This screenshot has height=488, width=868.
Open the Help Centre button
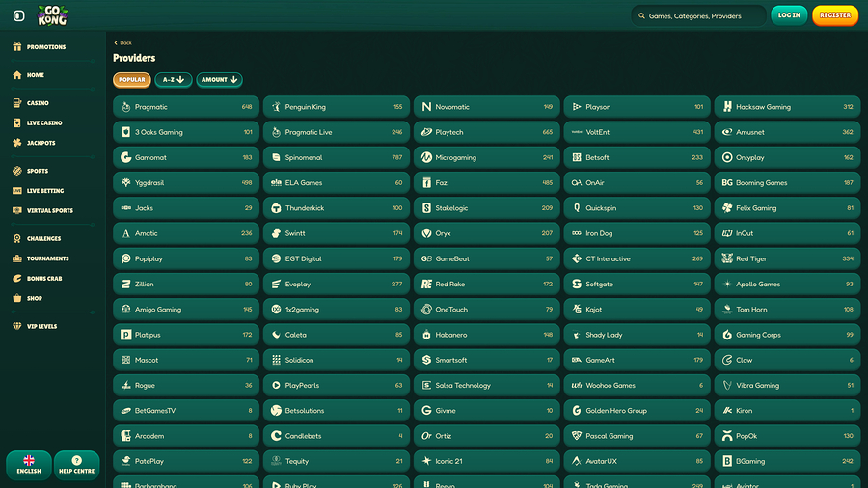coord(76,465)
